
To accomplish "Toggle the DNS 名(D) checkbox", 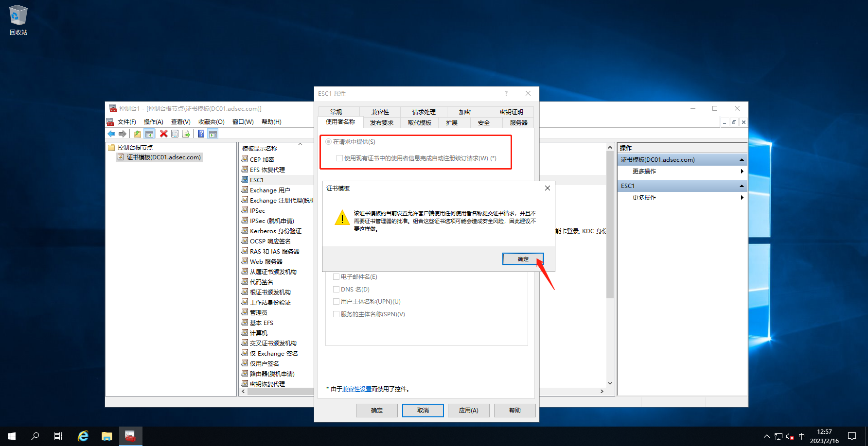I will 336,289.
